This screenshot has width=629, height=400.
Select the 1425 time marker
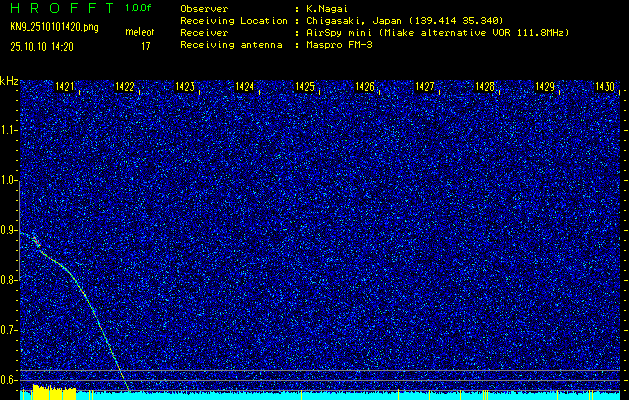pos(305,87)
